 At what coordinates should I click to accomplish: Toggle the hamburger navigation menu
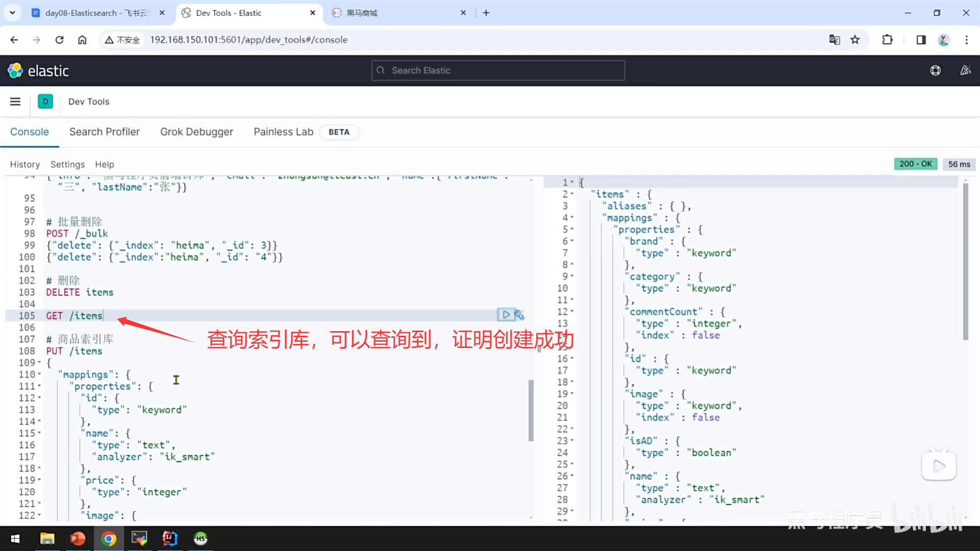coord(15,102)
